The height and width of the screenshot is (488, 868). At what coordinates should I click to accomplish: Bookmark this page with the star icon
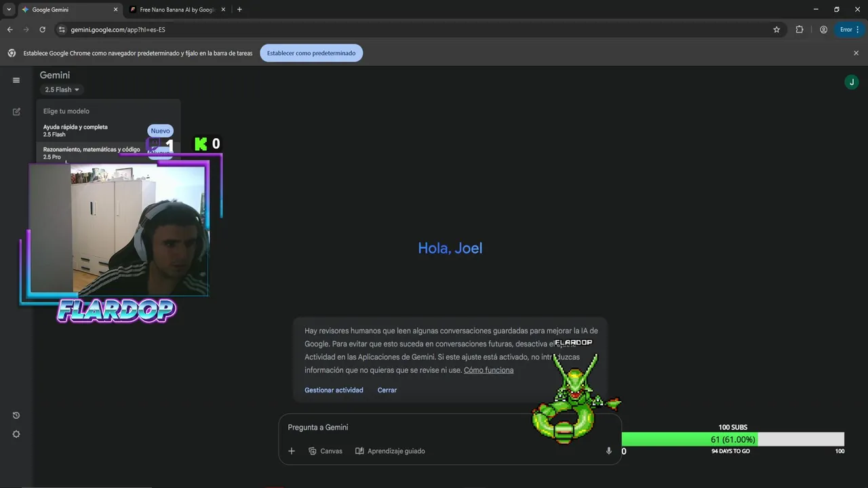[x=776, y=30]
